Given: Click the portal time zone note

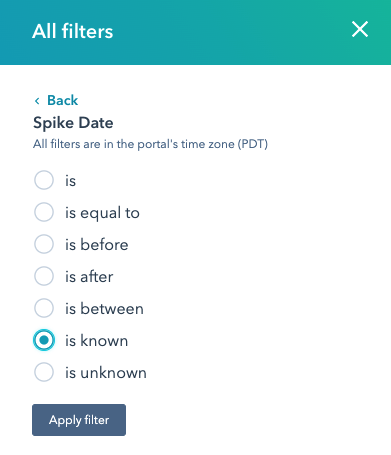Looking at the screenshot, I should pos(150,144).
